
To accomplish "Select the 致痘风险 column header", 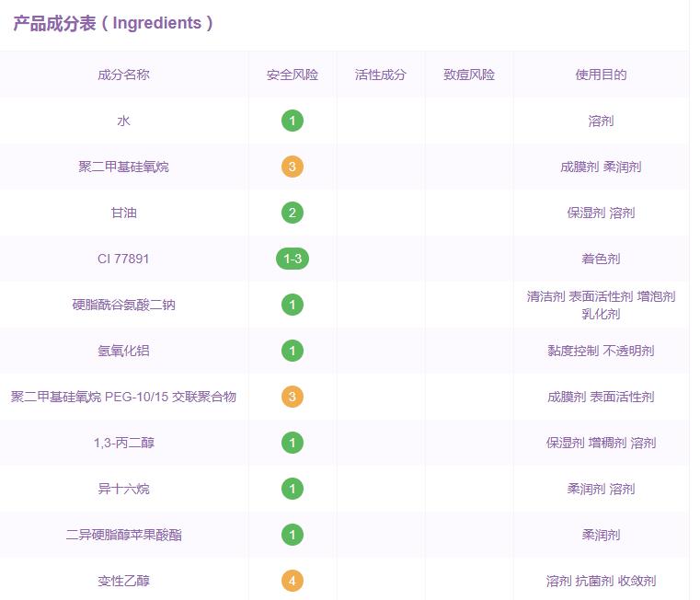I will coord(469,75).
